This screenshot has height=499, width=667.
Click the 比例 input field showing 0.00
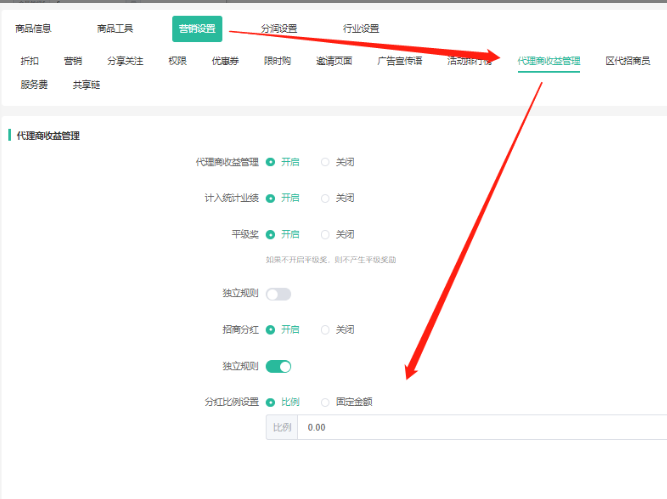point(480,428)
